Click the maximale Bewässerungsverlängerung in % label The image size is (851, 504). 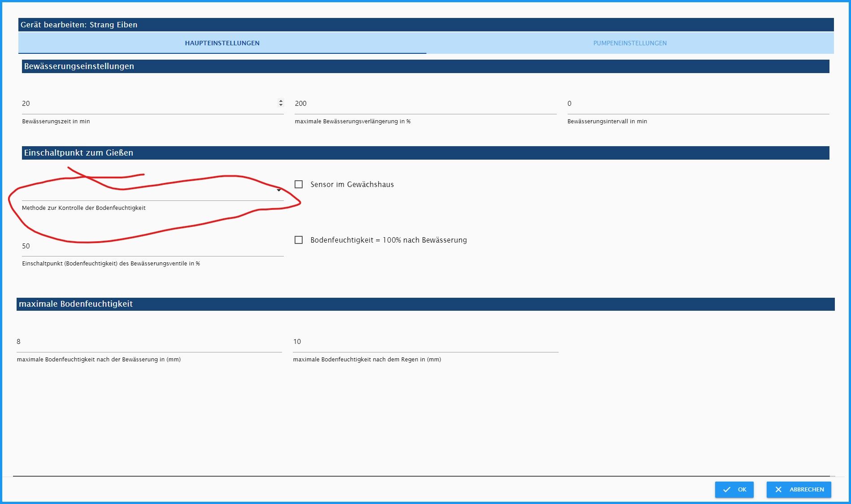(352, 122)
